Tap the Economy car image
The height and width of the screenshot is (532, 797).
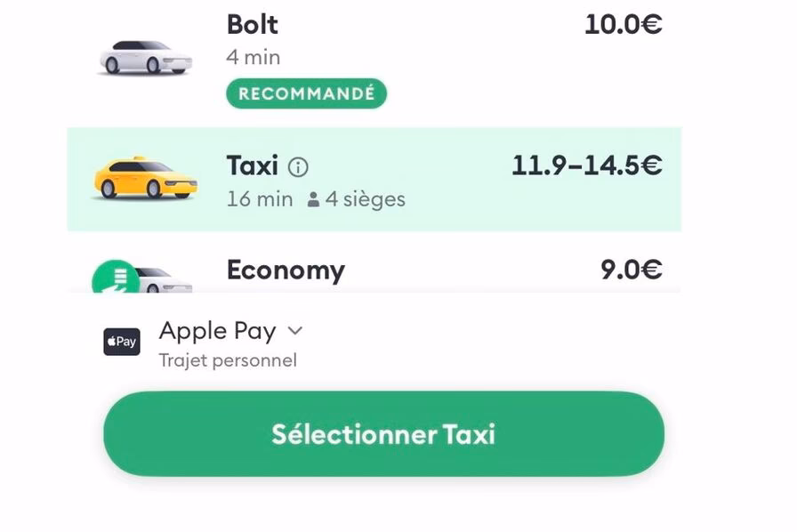point(165,279)
